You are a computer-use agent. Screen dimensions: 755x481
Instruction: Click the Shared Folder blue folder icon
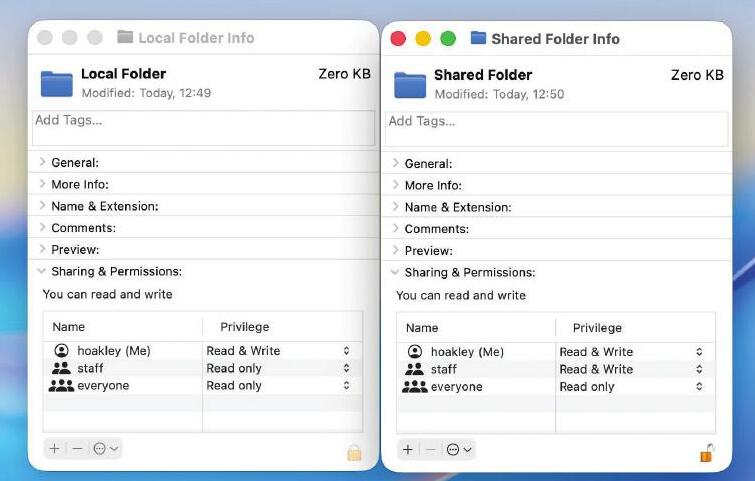(x=410, y=85)
